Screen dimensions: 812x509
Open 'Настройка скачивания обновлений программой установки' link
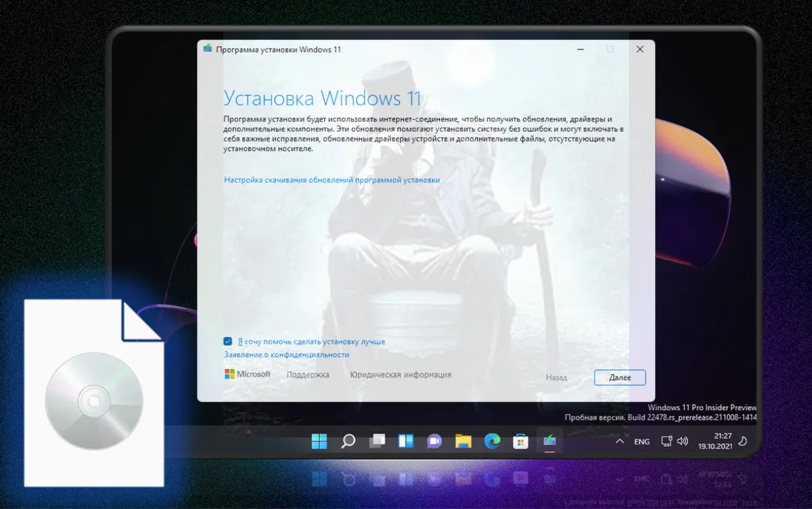coord(332,180)
